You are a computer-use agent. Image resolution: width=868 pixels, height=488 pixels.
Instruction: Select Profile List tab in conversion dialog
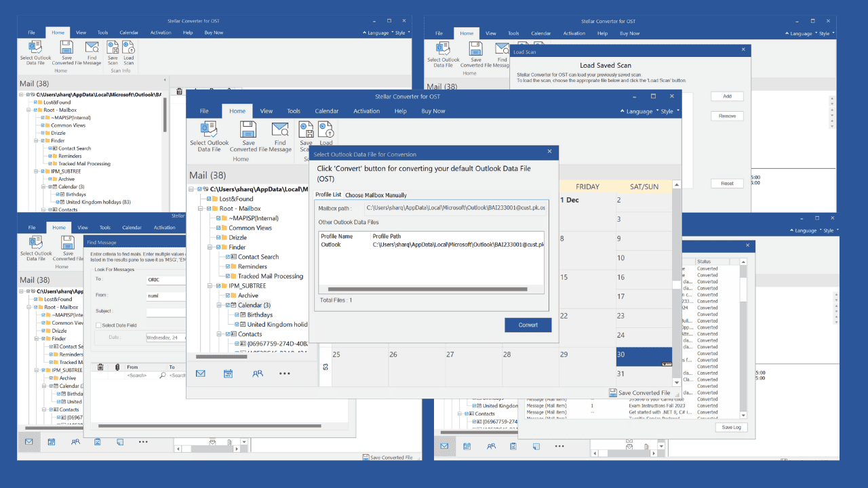tap(328, 195)
